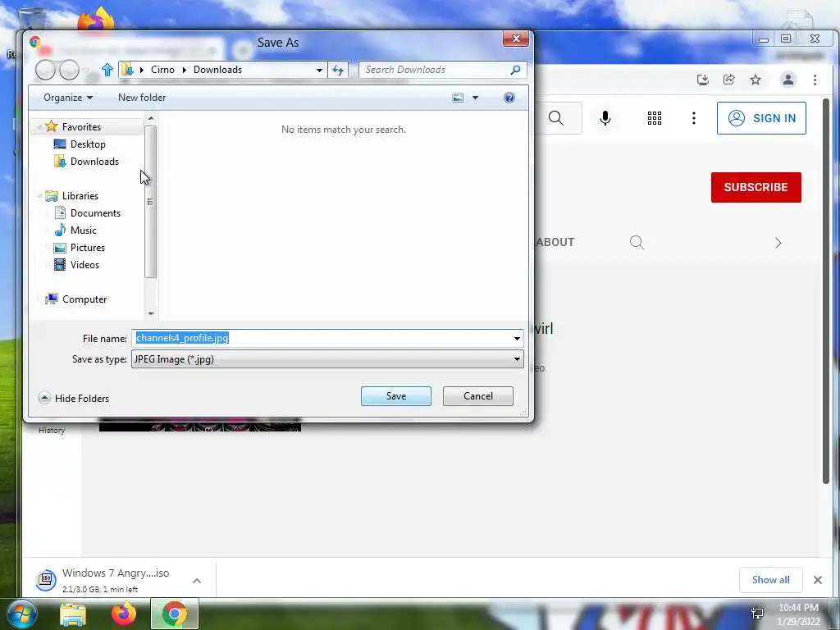The image size is (840, 630).
Task: Select Desktop under Favorites
Action: point(88,144)
